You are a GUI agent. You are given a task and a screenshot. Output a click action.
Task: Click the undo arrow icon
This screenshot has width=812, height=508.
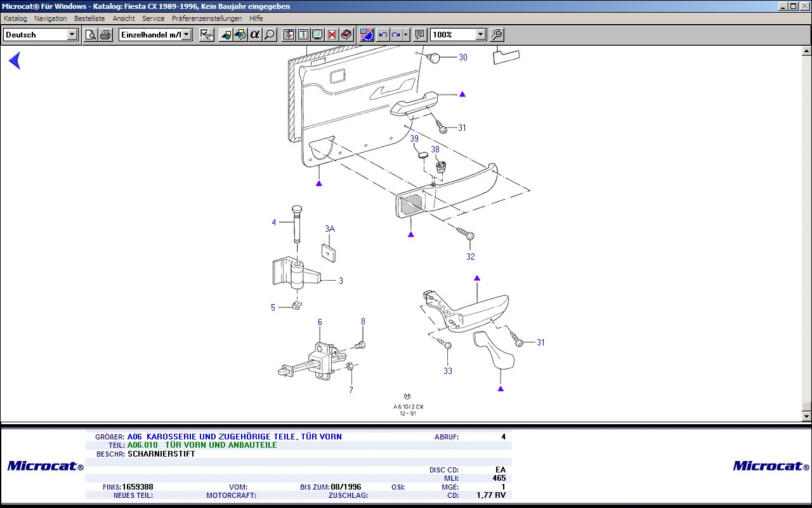pyautogui.click(x=383, y=35)
